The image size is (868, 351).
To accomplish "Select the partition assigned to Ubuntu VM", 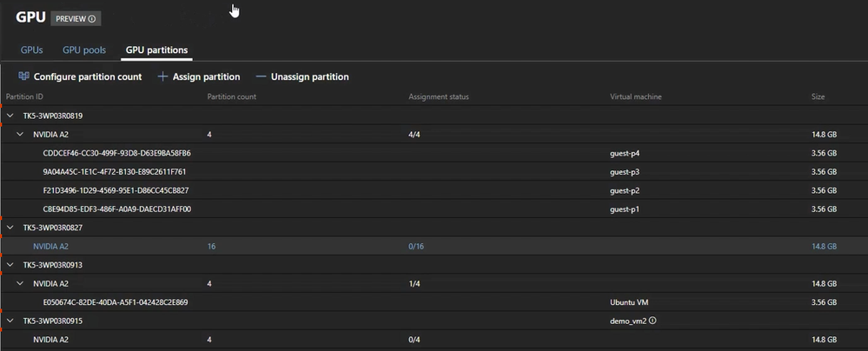I will [434, 302].
